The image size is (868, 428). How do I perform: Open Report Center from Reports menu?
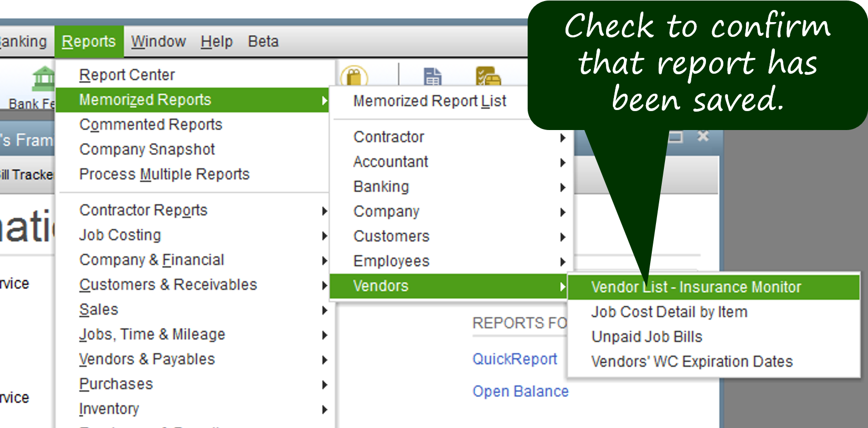pyautogui.click(x=127, y=75)
